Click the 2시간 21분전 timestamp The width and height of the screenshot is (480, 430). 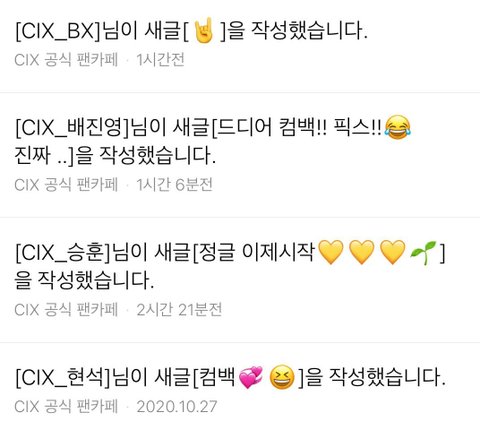[179, 310]
